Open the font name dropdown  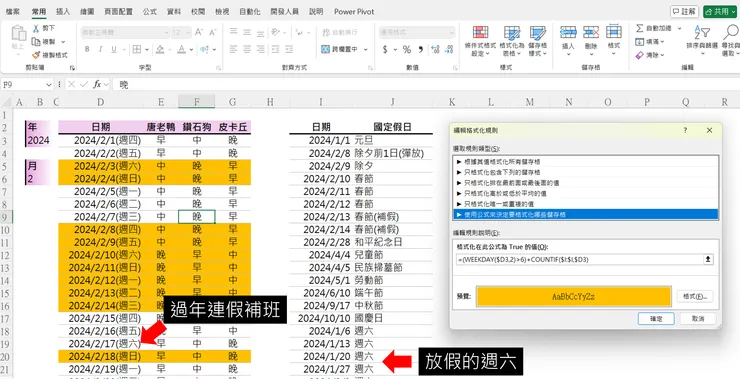[x=166, y=33]
